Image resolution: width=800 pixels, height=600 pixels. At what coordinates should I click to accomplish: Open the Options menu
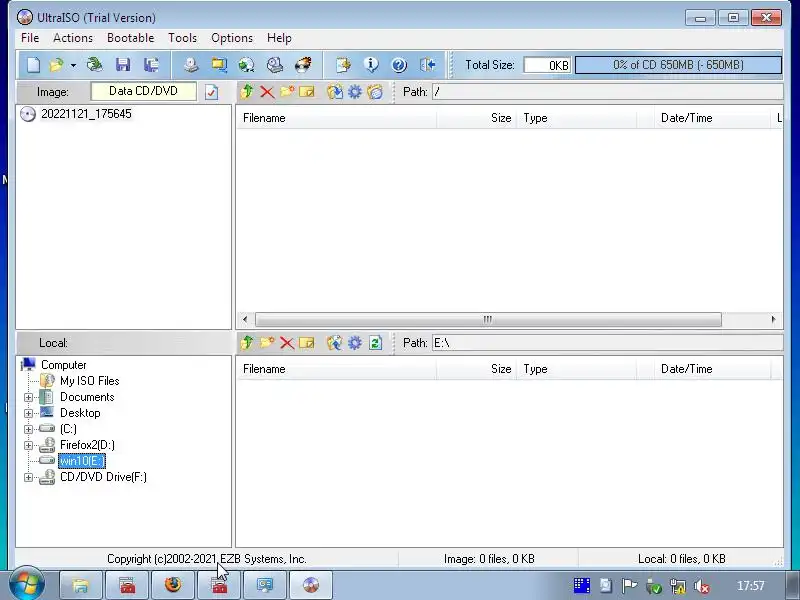tap(232, 38)
